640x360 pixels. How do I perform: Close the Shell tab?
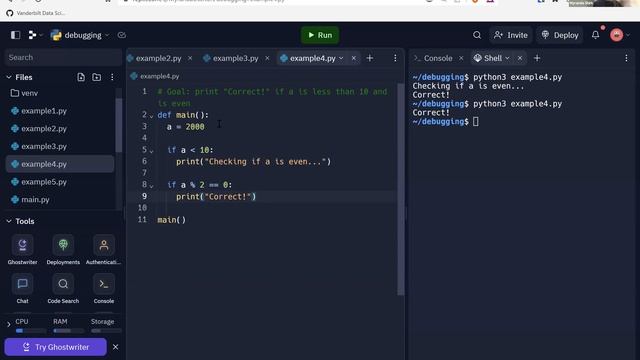pos(520,58)
